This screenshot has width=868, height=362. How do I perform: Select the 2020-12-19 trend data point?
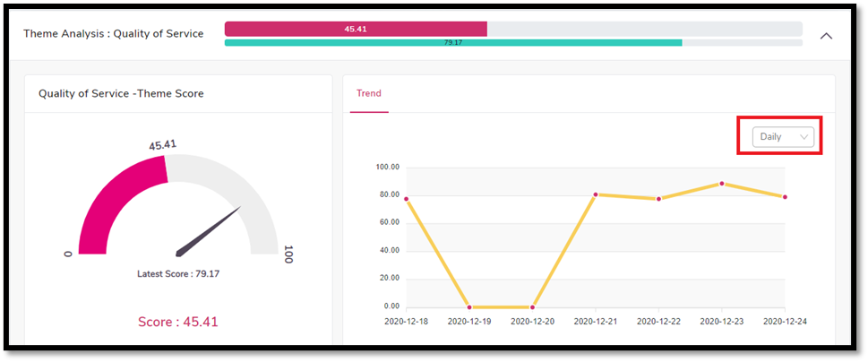[469, 307]
